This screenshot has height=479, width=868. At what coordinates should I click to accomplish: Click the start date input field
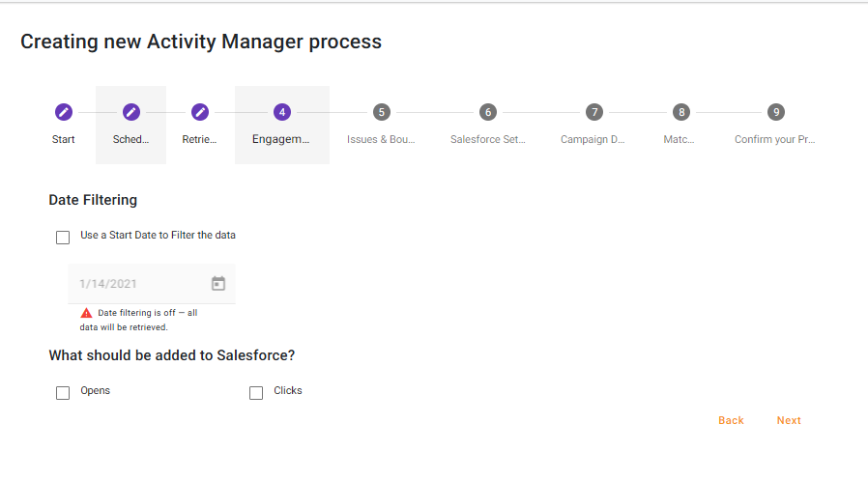pyautogui.click(x=135, y=284)
